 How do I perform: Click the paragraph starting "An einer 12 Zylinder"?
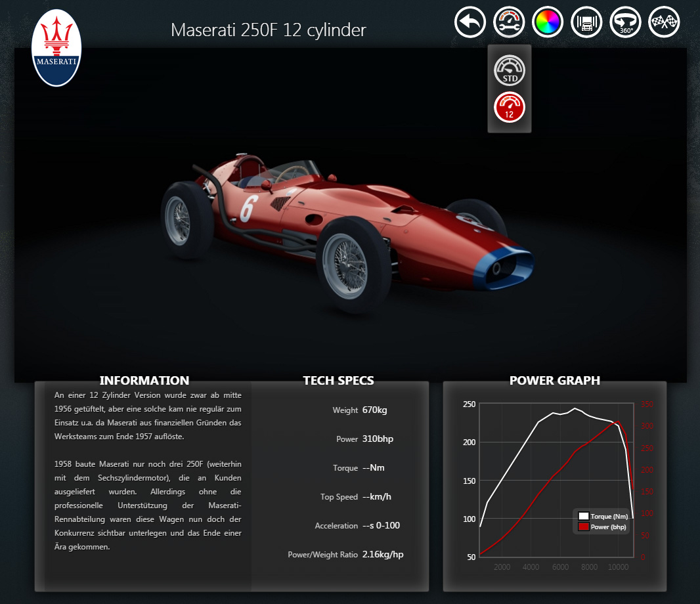[148, 416]
